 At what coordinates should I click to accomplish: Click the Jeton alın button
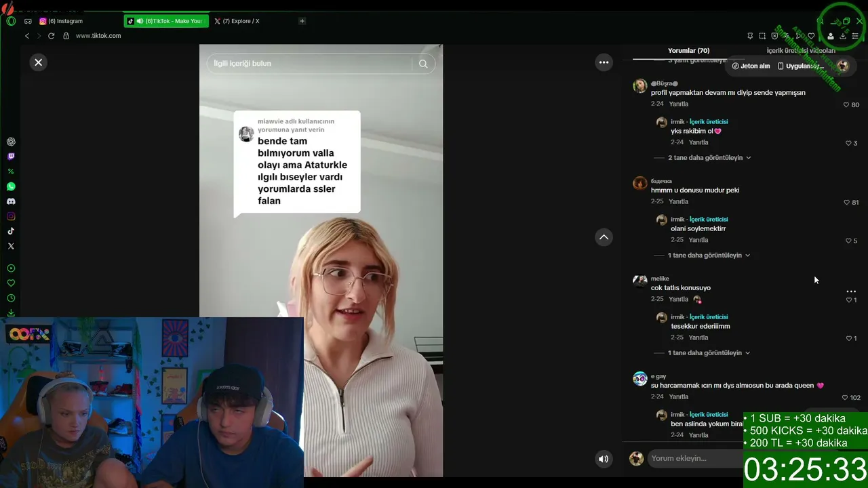pyautogui.click(x=751, y=66)
